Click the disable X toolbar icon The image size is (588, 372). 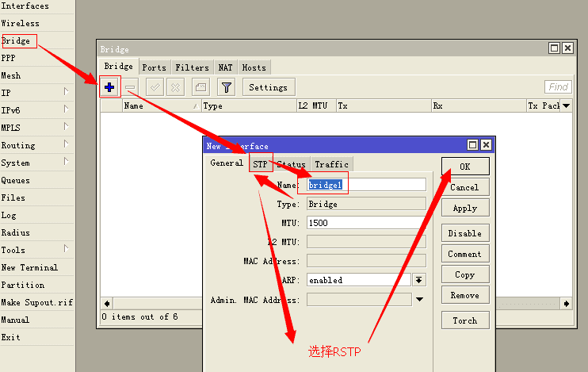click(x=175, y=87)
